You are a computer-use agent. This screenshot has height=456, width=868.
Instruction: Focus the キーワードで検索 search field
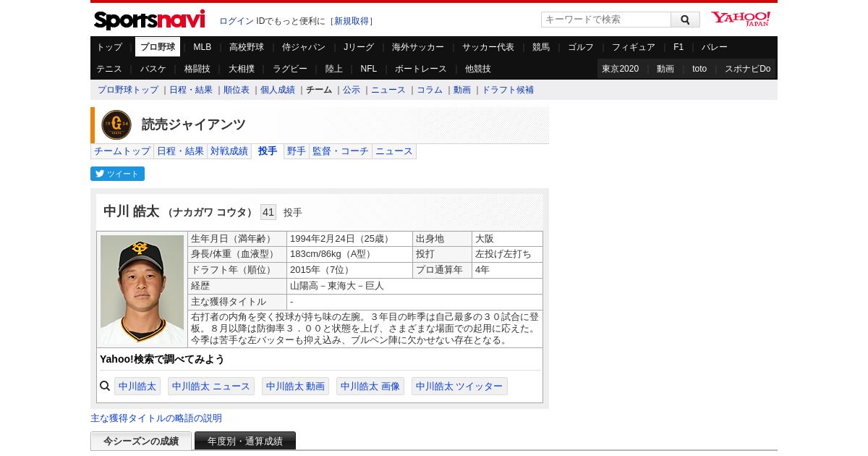coord(606,20)
